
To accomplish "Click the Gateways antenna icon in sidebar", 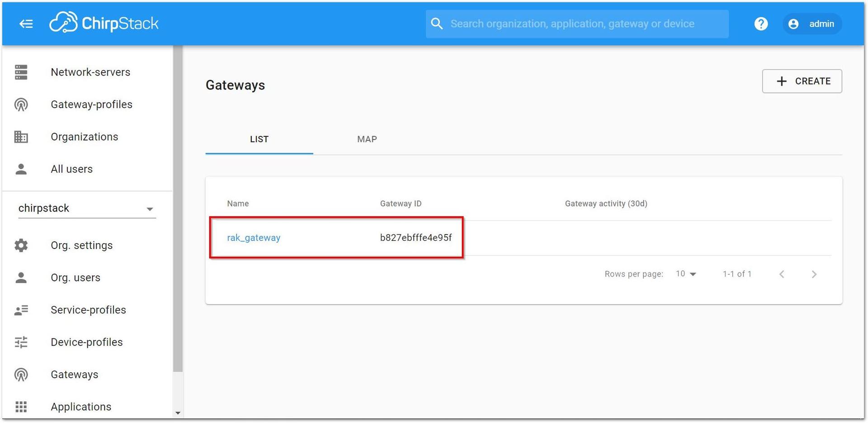I will [21, 375].
